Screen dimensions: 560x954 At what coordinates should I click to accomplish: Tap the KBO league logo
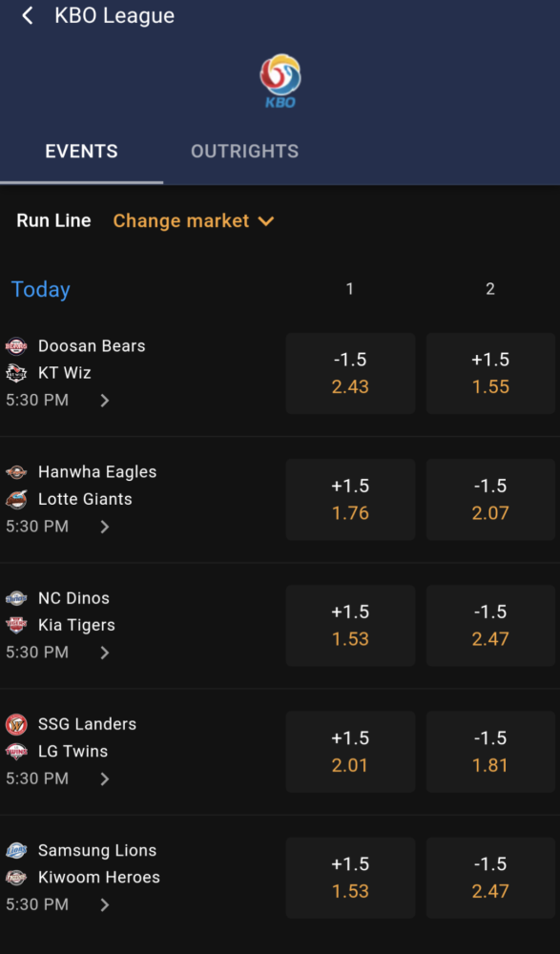point(280,81)
